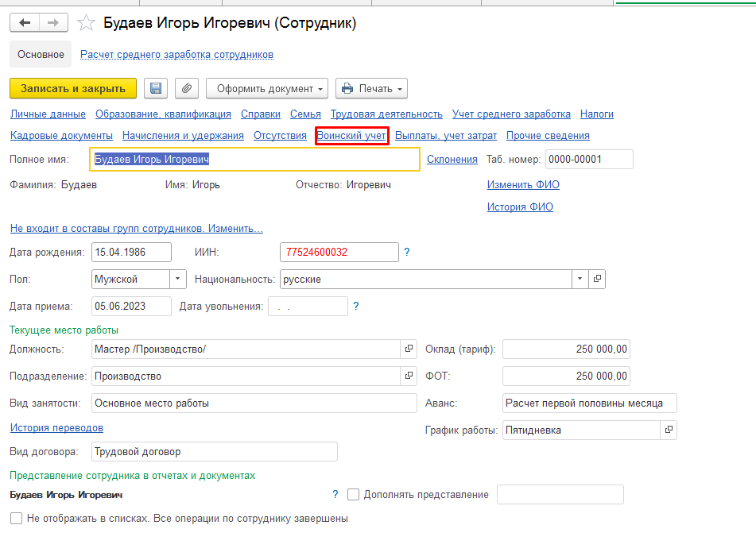This screenshot has height=556, width=756.
Task: Click the paperclip attachments icon
Action: [184, 88]
